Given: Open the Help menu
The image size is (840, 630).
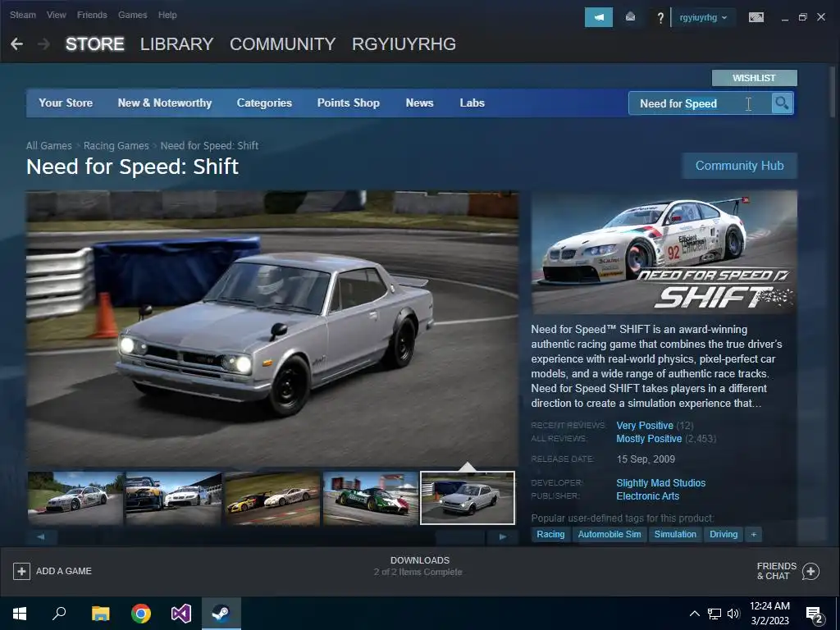Looking at the screenshot, I should [x=167, y=15].
